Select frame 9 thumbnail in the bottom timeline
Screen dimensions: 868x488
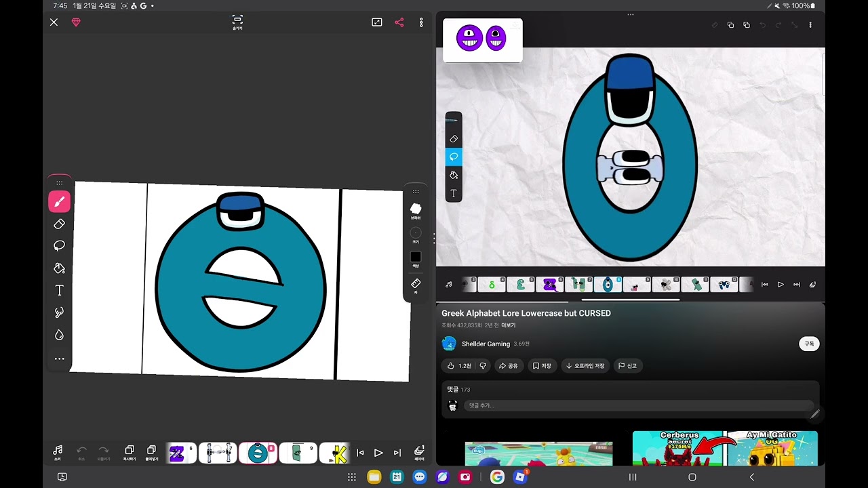(298, 453)
